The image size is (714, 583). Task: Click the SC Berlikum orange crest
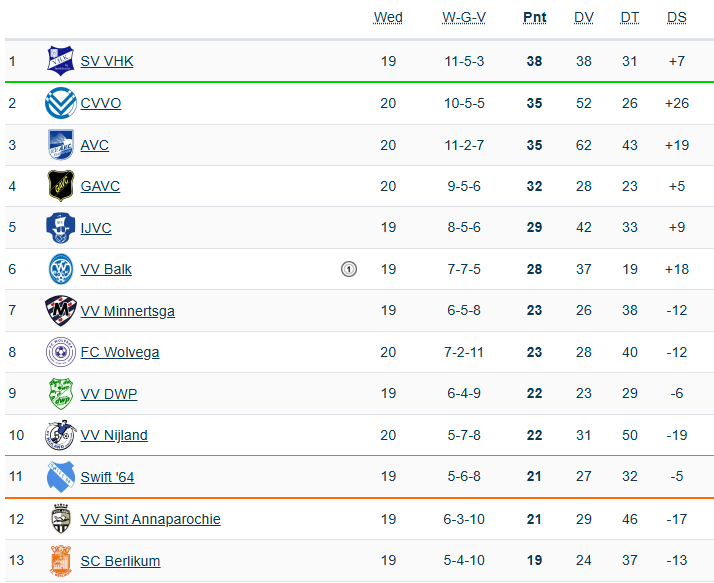point(61,561)
